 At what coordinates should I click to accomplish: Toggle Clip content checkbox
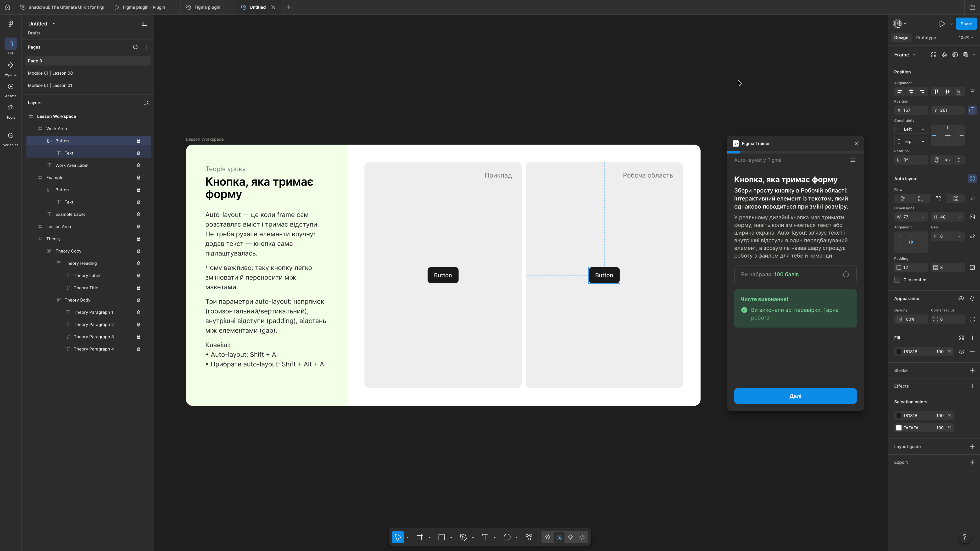897,280
